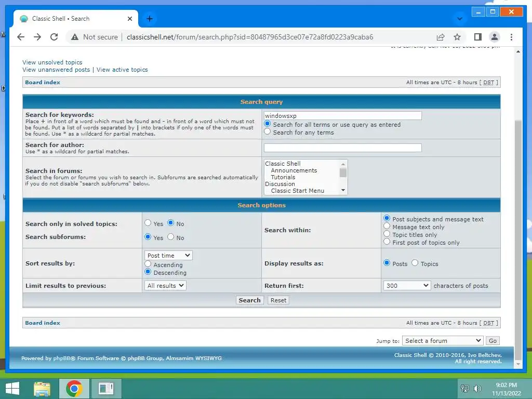Screen dimensions: 532x399
Task: Click the network tray icon
Action: coord(464,389)
